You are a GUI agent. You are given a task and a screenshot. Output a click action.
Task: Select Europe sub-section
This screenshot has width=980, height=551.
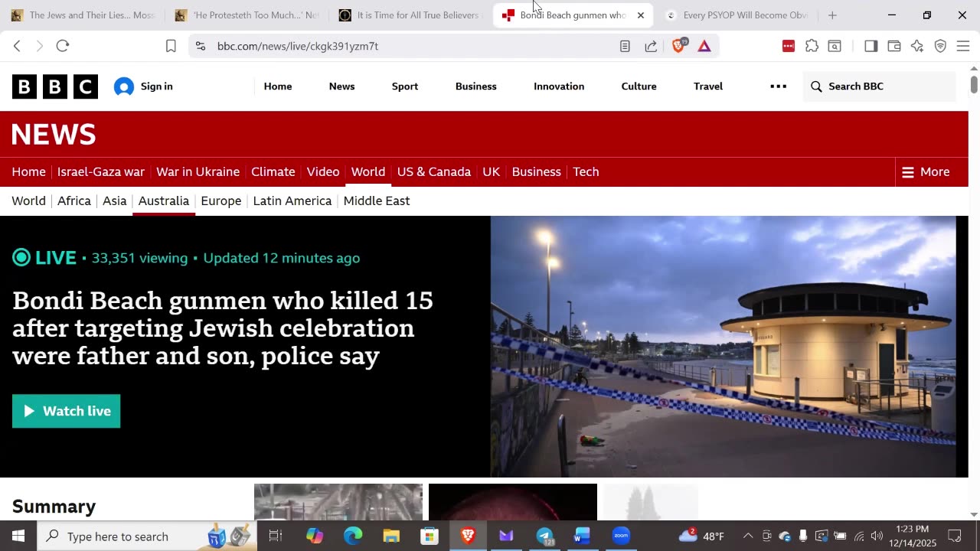pos(221,201)
